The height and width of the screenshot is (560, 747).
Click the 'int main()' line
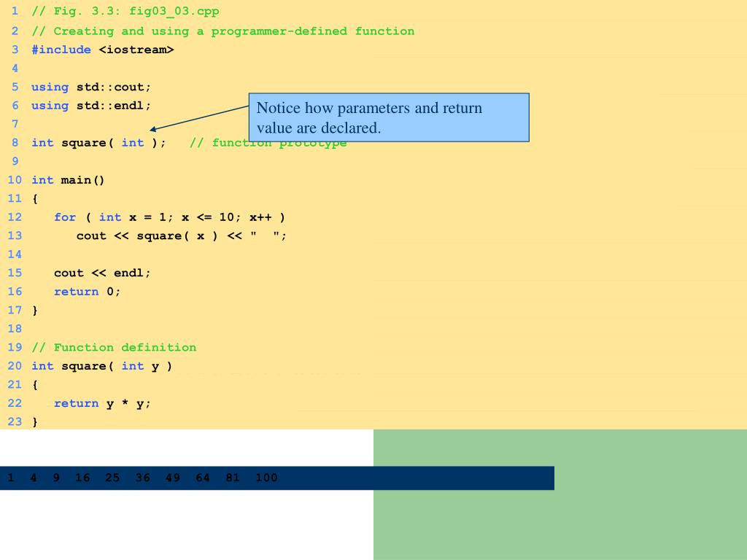(x=68, y=180)
